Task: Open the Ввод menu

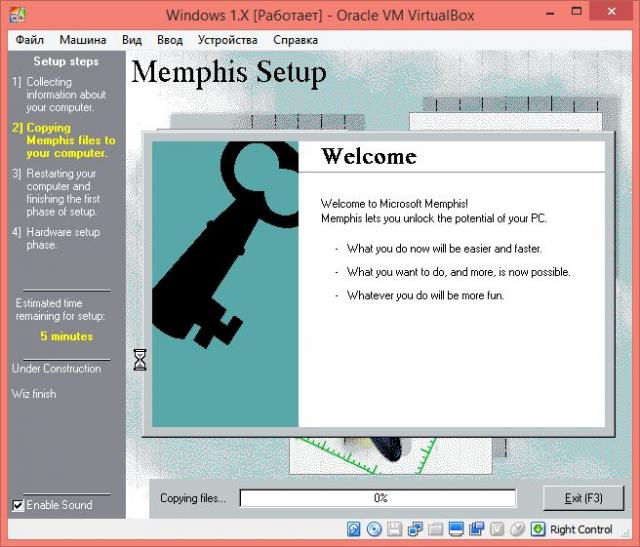Action: (x=170, y=40)
